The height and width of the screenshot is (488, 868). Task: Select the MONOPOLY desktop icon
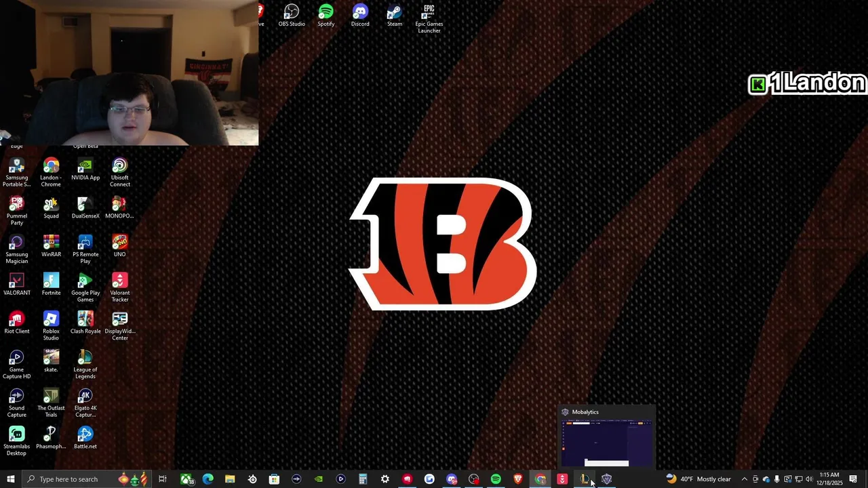(x=120, y=208)
